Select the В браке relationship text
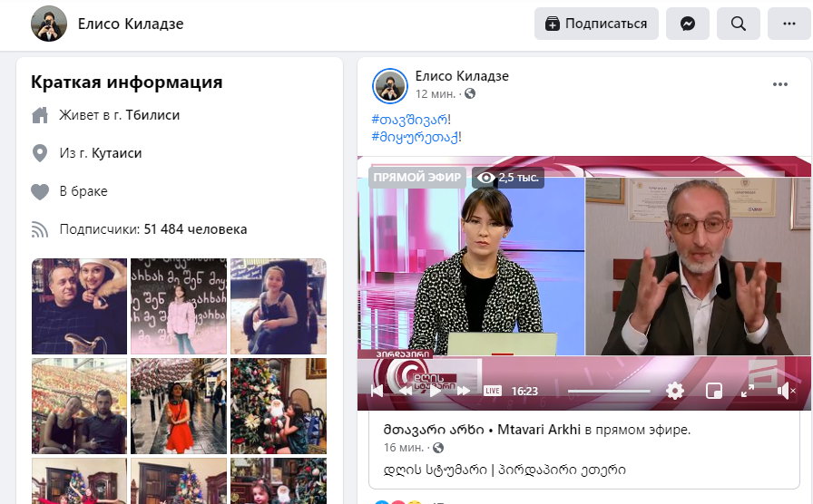This screenshot has width=813, height=504. click(83, 191)
